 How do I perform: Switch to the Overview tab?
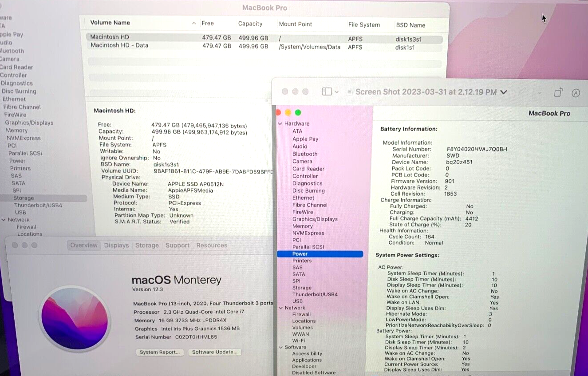tap(83, 245)
